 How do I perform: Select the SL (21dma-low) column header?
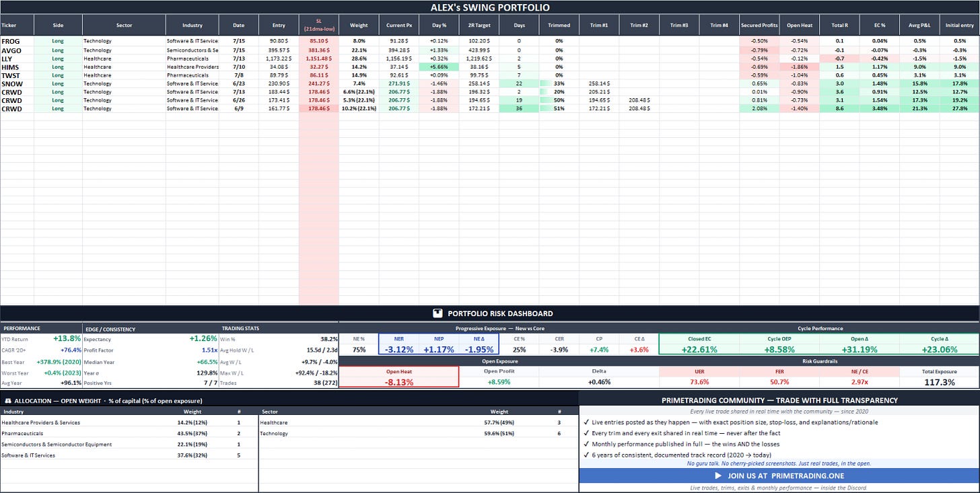[318, 25]
